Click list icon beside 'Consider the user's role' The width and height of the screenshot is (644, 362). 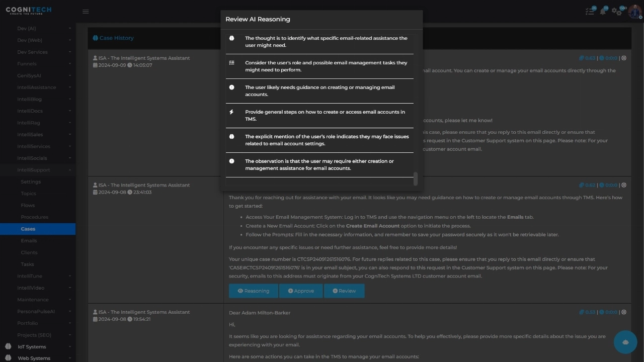(x=231, y=63)
